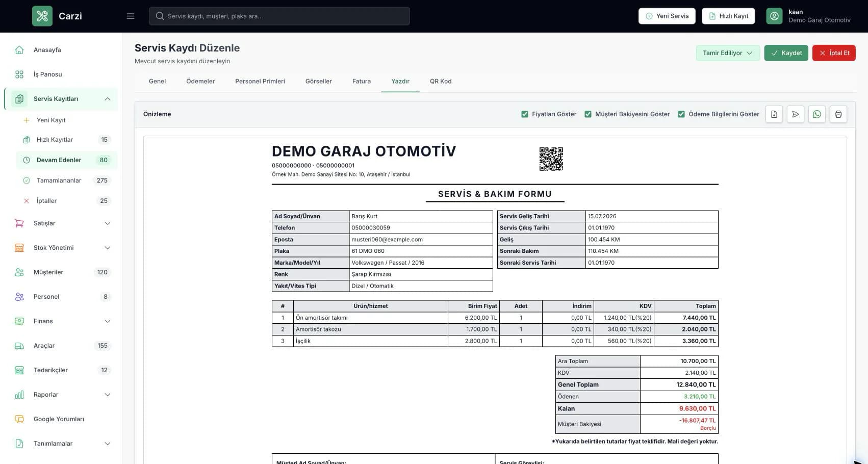This screenshot has width=868, height=464.
Task: Click the '12.840,00 TL' Genel Toplam value
Action: point(696,385)
